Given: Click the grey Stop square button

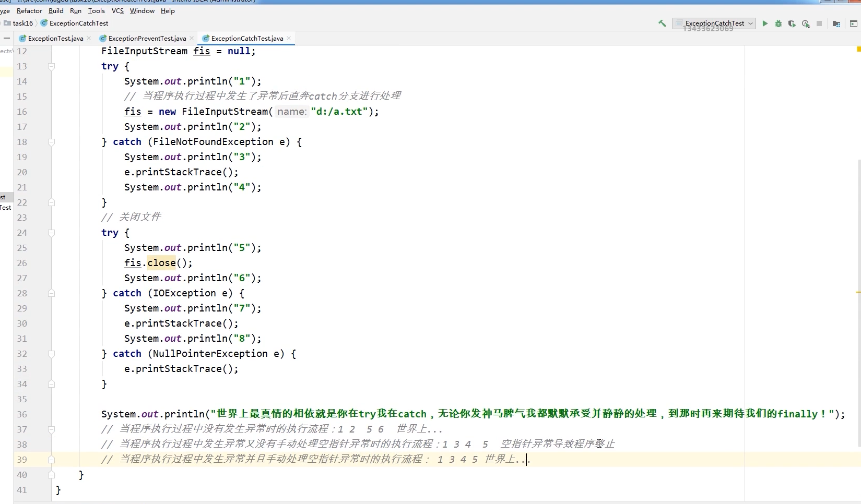Looking at the screenshot, I should click(x=819, y=23).
